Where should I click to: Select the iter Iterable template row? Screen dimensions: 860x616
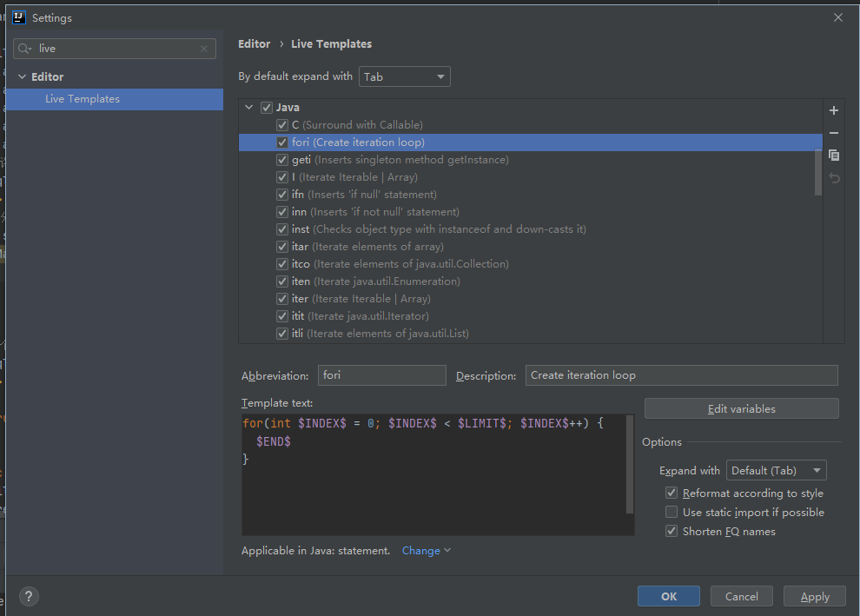coord(531,299)
